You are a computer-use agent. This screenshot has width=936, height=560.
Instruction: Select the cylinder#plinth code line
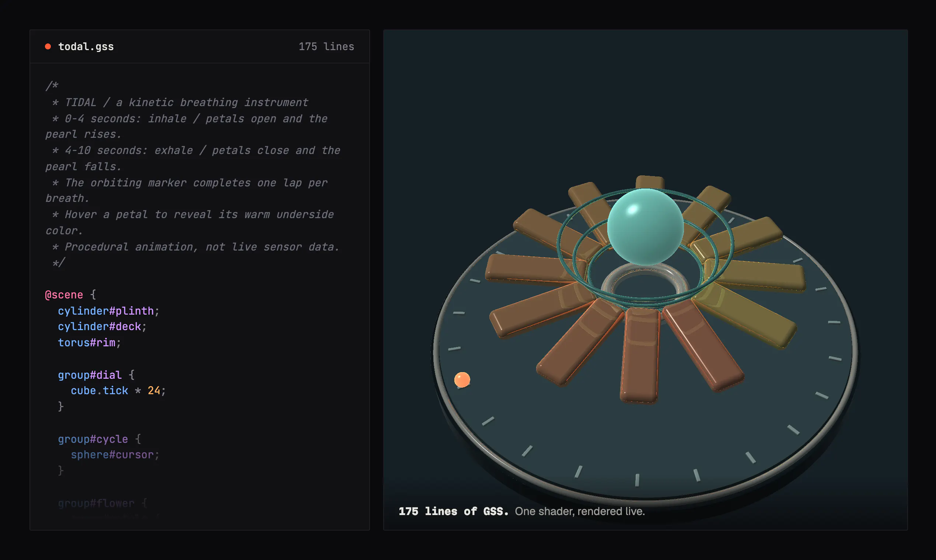pyautogui.click(x=109, y=311)
